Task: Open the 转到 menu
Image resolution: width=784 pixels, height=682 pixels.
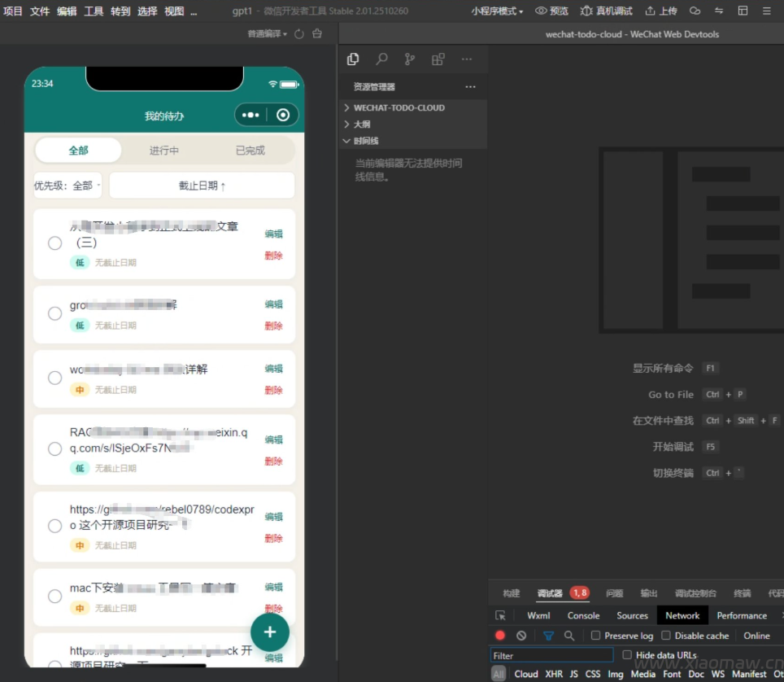Action: click(120, 11)
